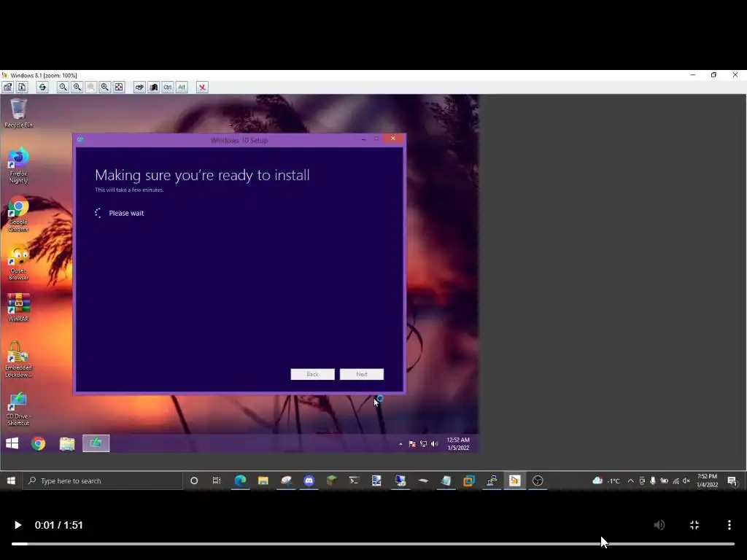
Task: Select Google Chrome desktop shortcut
Action: [x=18, y=214]
